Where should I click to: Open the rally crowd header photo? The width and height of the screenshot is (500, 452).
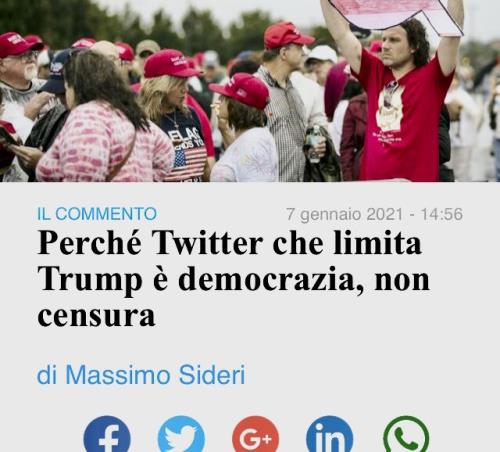tap(250, 91)
